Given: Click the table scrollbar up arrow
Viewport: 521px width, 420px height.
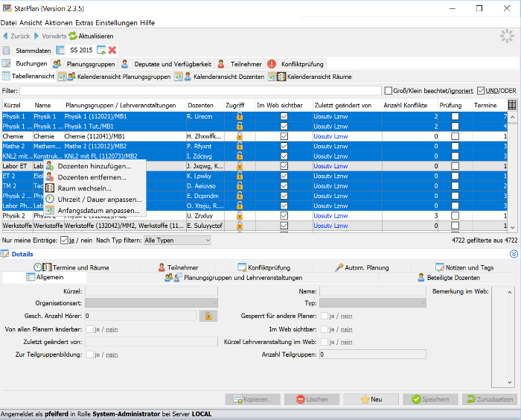Looking at the screenshot, I should (x=512, y=117).
